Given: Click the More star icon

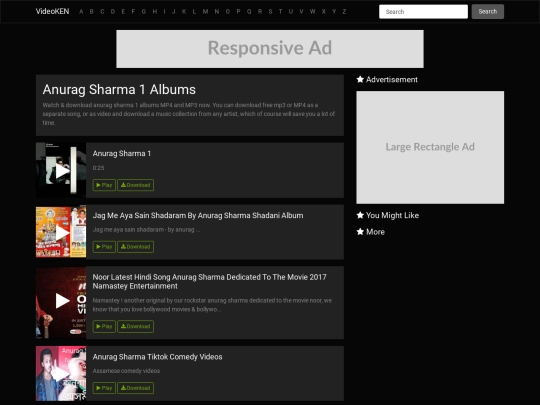Looking at the screenshot, I should [360, 232].
